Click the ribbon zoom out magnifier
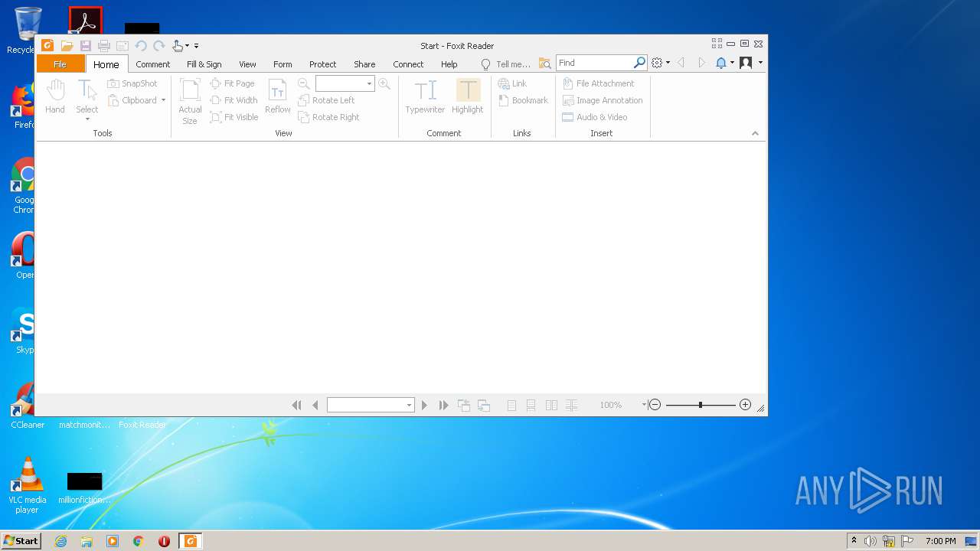This screenshot has height=551, width=980. (x=304, y=83)
